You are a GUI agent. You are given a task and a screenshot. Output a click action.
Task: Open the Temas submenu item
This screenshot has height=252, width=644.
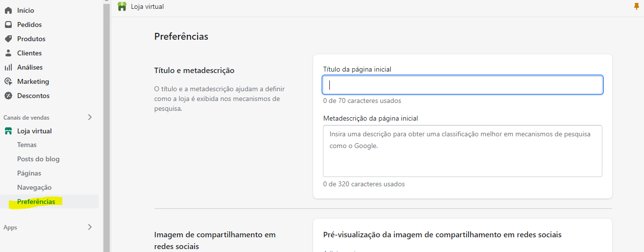pos(27,145)
